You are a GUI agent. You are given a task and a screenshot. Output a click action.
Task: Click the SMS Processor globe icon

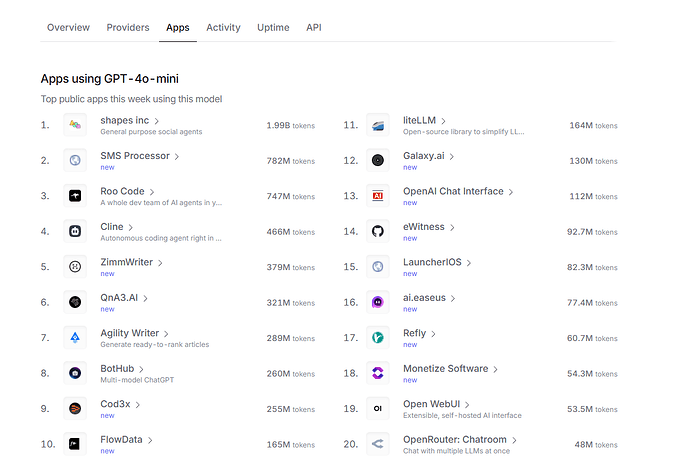click(x=75, y=160)
